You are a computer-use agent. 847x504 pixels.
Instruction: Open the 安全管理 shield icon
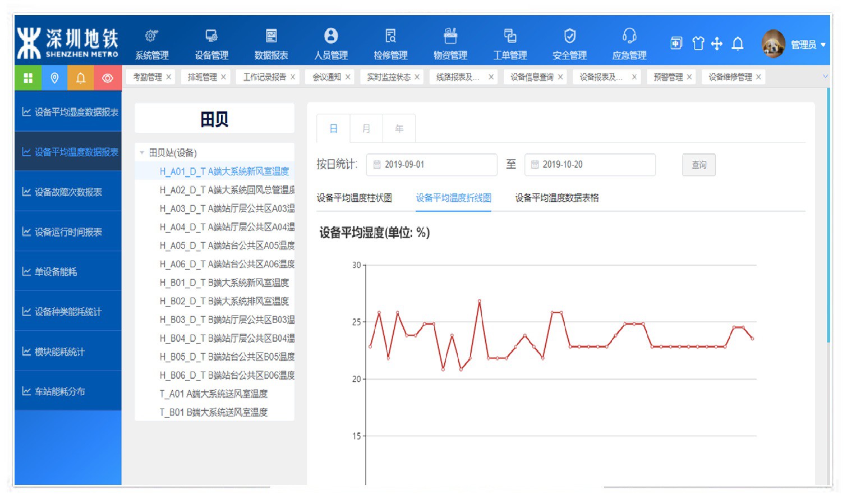point(569,35)
